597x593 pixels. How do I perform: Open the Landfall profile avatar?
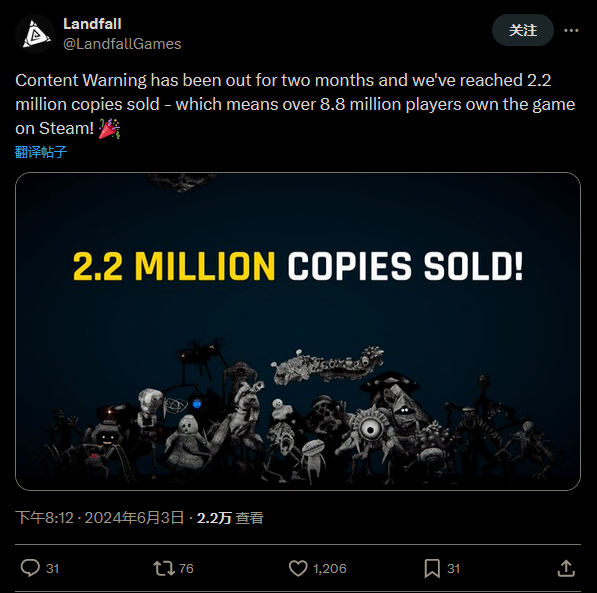pos(35,34)
